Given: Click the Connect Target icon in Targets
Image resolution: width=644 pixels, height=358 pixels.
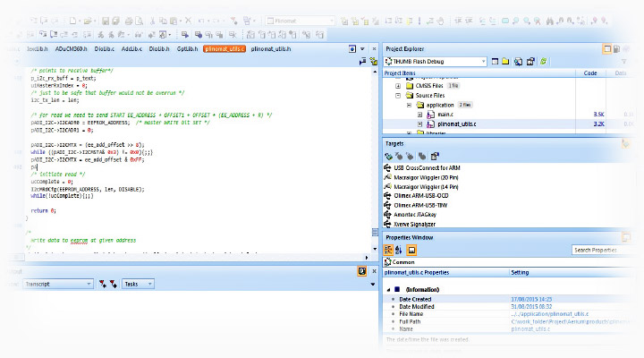Looking at the screenshot, I should (x=389, y=156).
